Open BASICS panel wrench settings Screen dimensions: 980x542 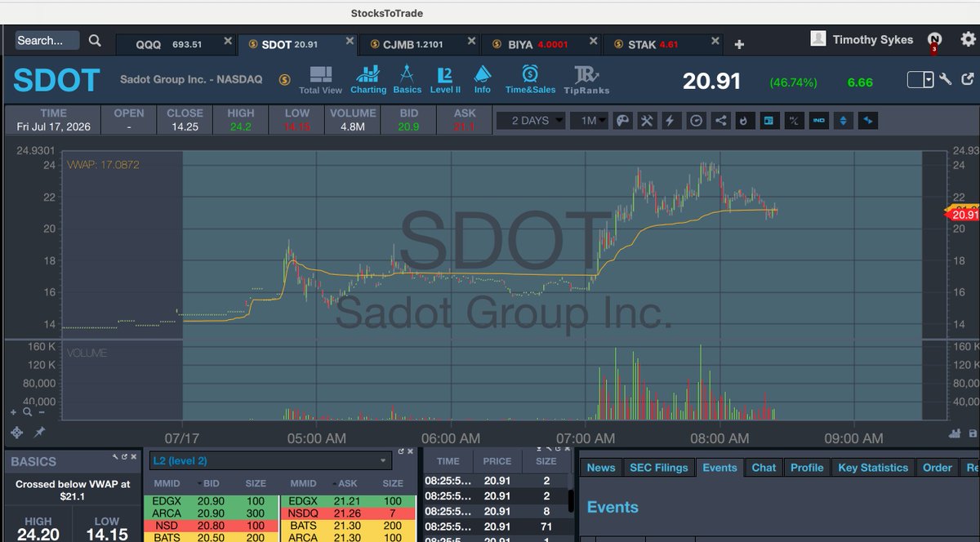pyautogui.click(x=117, y=455)
